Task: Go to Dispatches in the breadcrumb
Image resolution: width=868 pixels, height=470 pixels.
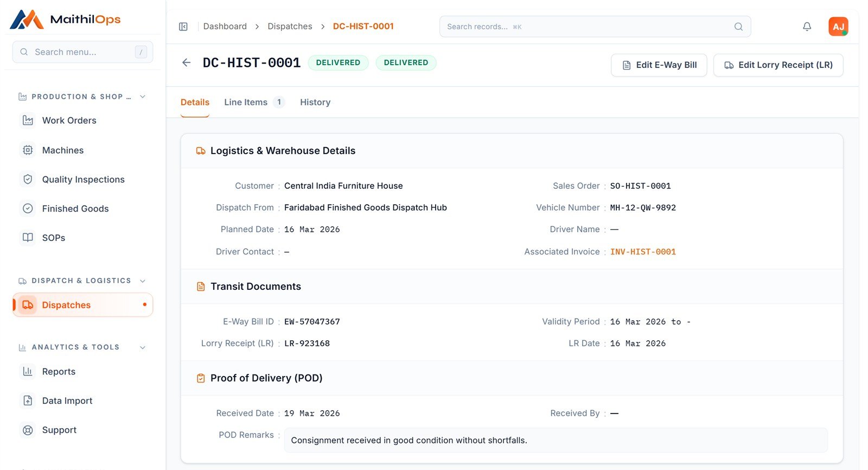Action: click(x=290, y=27)
